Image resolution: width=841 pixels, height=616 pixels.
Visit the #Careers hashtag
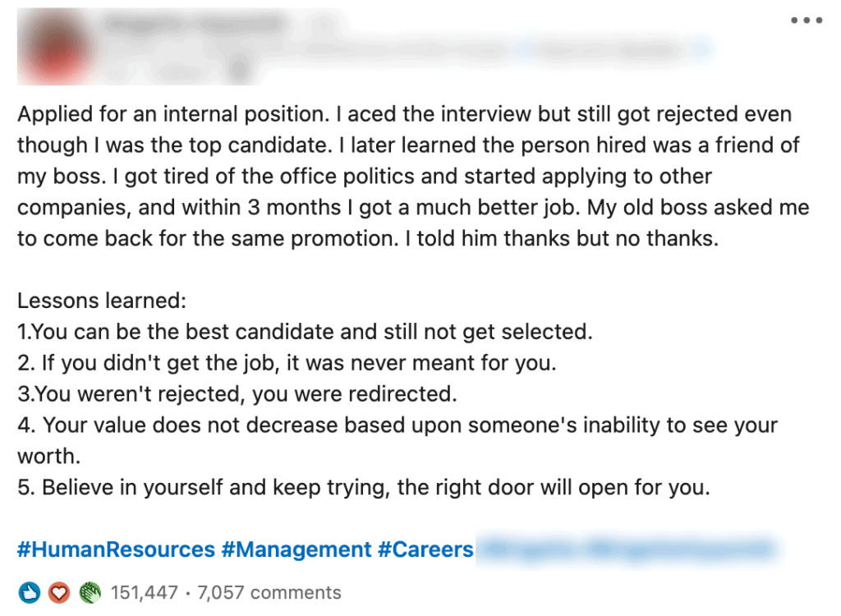425,549
